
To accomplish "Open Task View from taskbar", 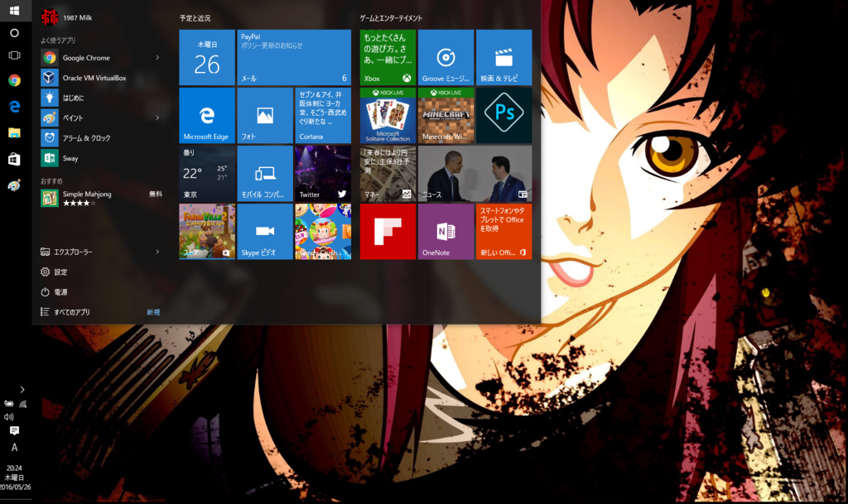I will pos(15,55).
